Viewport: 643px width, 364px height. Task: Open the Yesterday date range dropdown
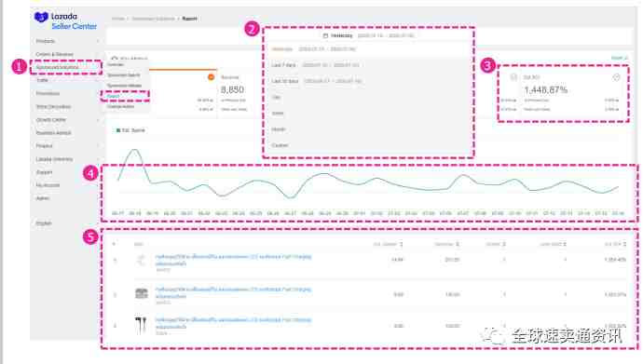[368, 35]
